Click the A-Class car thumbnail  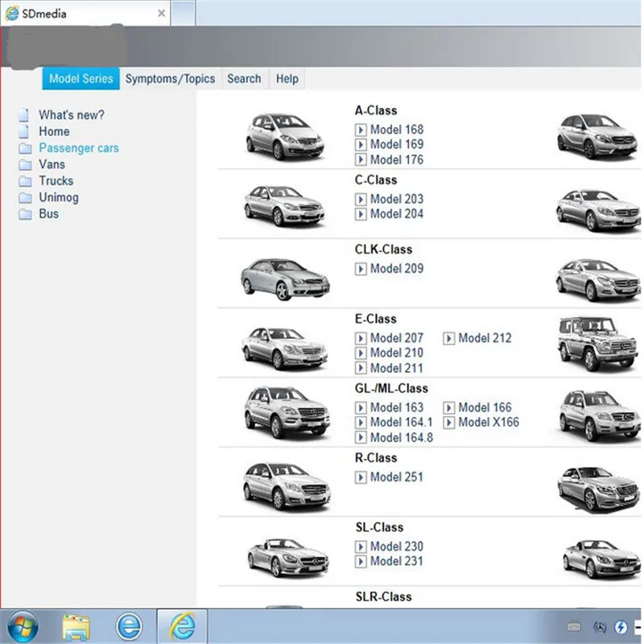click(285, 136)
